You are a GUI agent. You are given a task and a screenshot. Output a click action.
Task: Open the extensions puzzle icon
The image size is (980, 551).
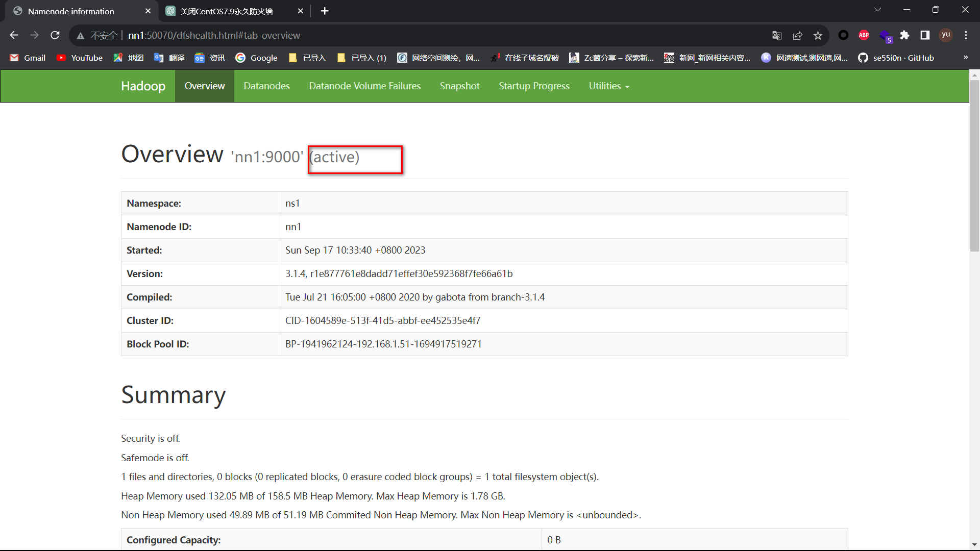(x=904, y=35)
